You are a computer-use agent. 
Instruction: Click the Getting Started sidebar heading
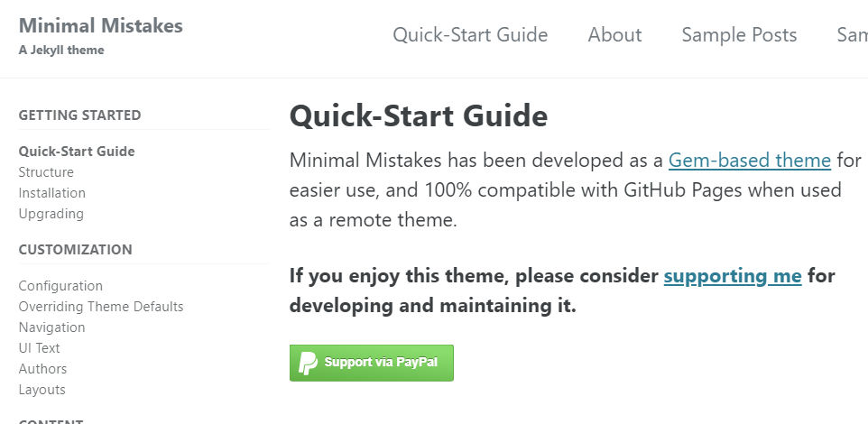coord(79,115)
